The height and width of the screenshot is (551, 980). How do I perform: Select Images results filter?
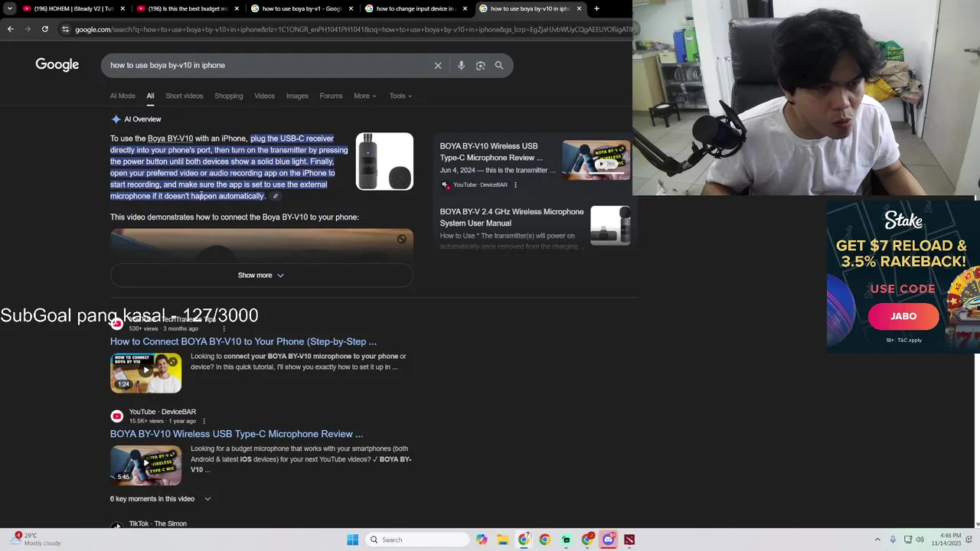(297, 96)
